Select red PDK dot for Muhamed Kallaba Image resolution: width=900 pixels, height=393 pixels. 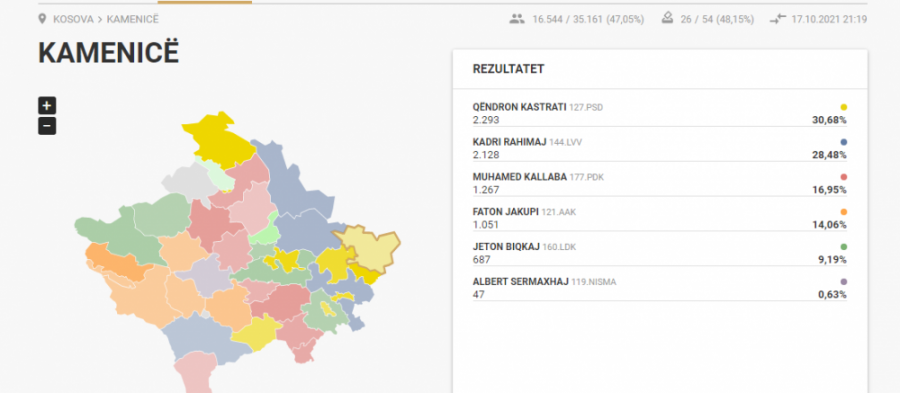click(x=844, y=177)
